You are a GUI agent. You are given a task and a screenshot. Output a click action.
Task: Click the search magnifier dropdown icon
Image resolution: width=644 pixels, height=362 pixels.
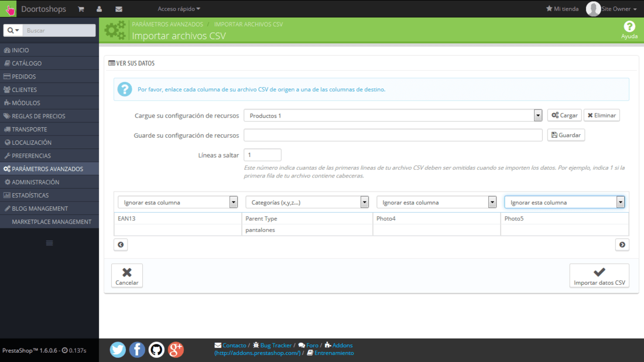(x=13, y=30)
